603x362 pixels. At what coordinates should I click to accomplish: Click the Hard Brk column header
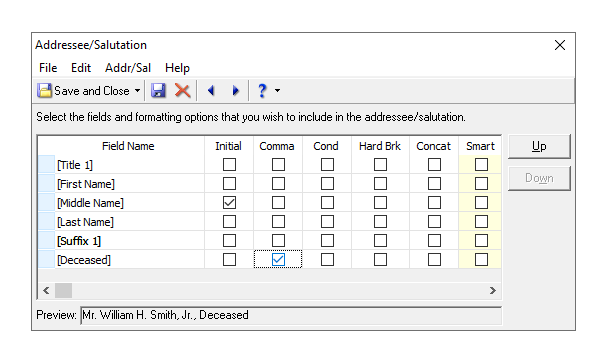click(380, 146)
